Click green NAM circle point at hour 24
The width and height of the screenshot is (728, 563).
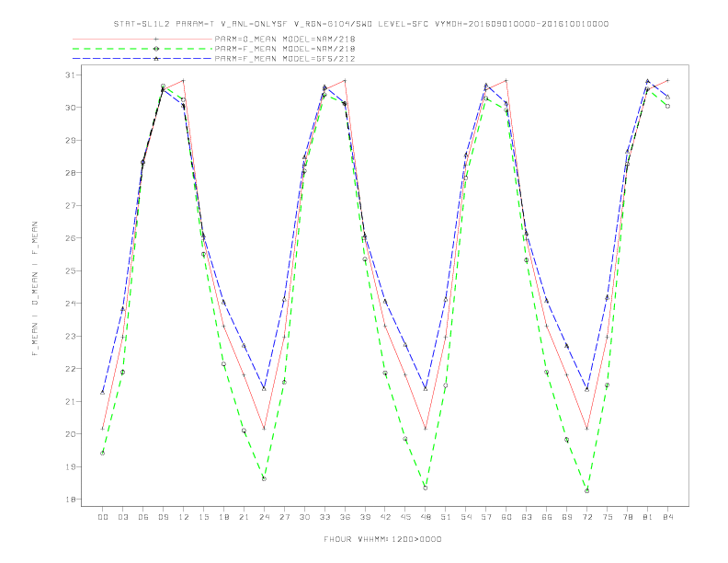[x=264, y=478]
